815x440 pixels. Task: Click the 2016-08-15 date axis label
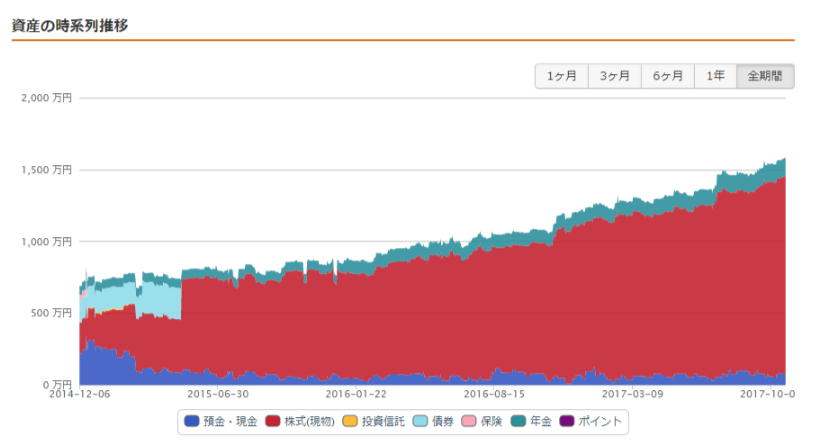pos(494,394)
